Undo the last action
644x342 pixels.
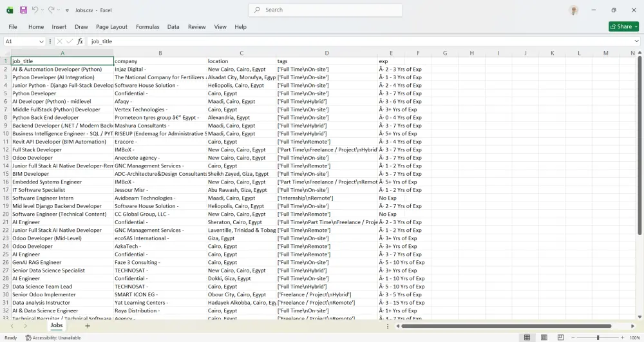click(35, 10)
